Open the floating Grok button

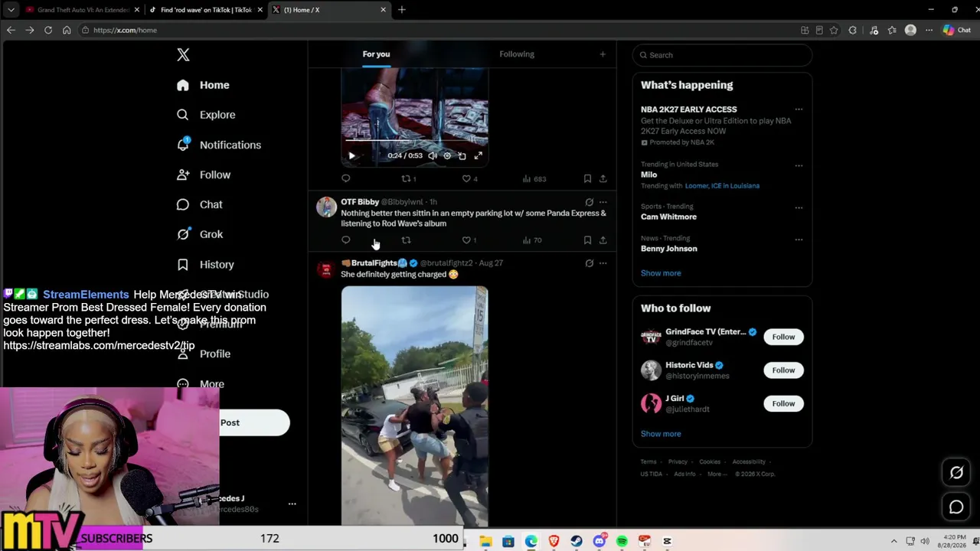[956, 473]
